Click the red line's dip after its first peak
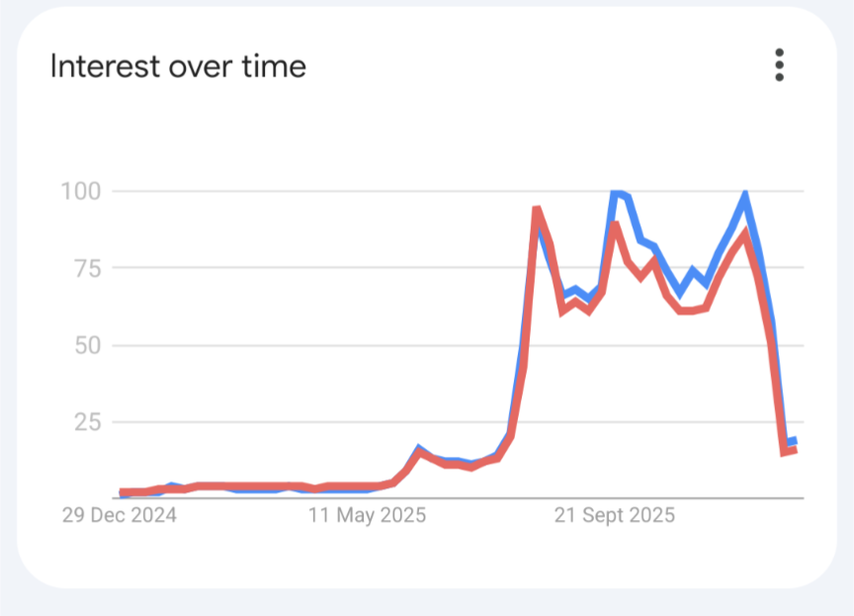 pyautogui.click(x=562, y=310)
